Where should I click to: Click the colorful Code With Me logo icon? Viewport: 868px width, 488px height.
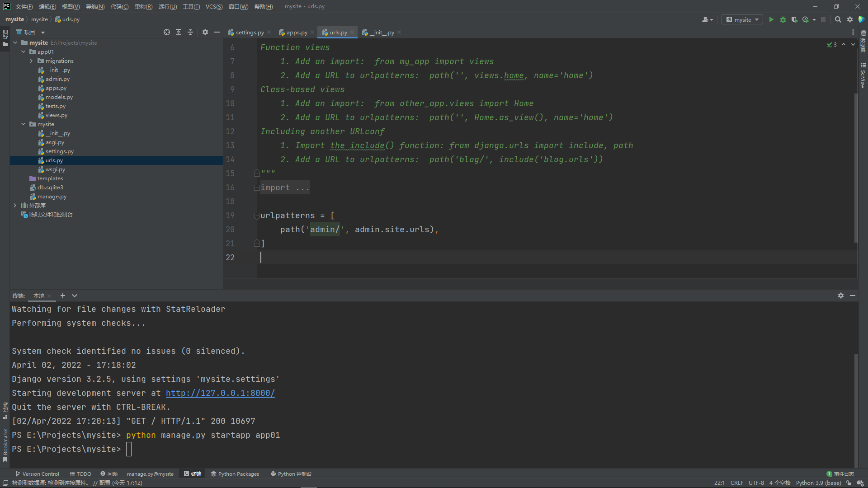[862, 19]
